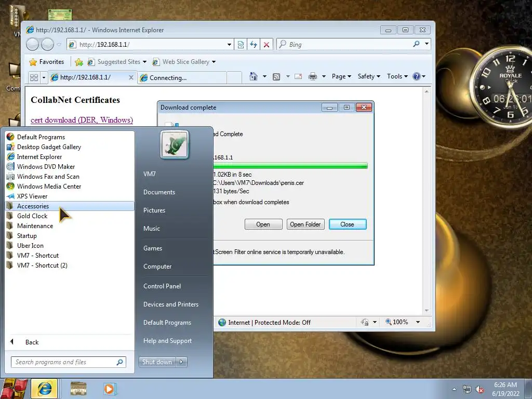The image size is (532, 399).
Task: Click the network icon in system tray
Action: click(467, 390)
